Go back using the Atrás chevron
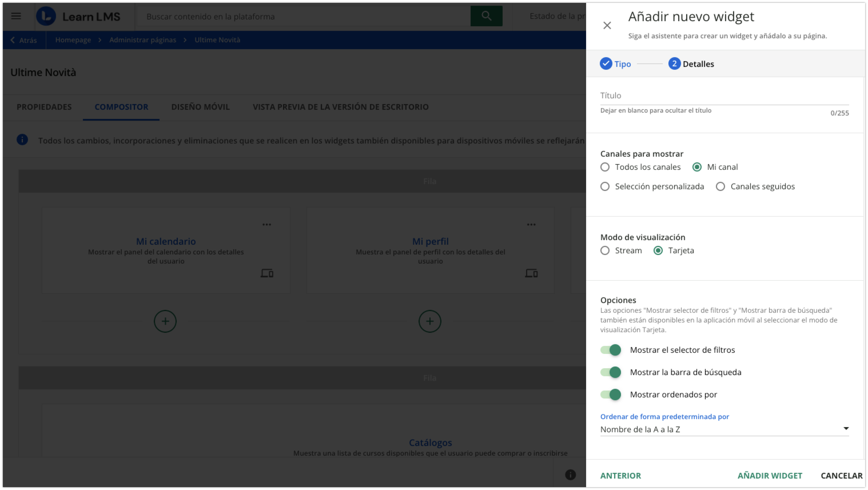 [x=23, y=40]
